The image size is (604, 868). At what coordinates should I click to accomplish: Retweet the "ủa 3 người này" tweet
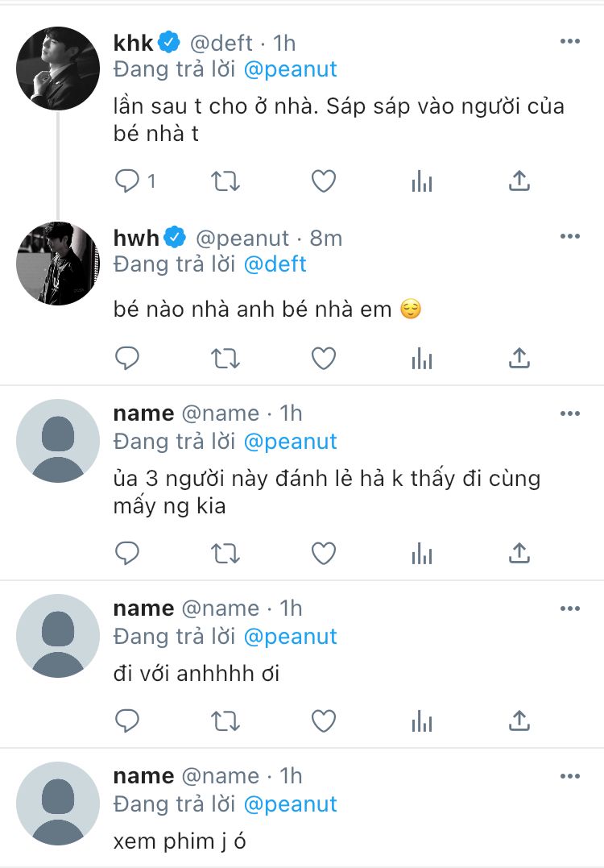tap(225, 552)
